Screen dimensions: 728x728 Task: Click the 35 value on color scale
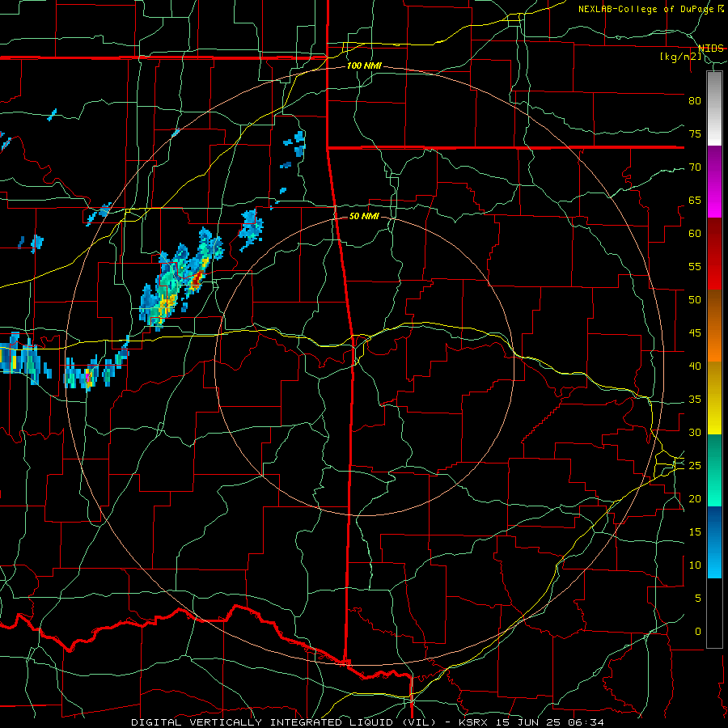[x=695, y=400]
